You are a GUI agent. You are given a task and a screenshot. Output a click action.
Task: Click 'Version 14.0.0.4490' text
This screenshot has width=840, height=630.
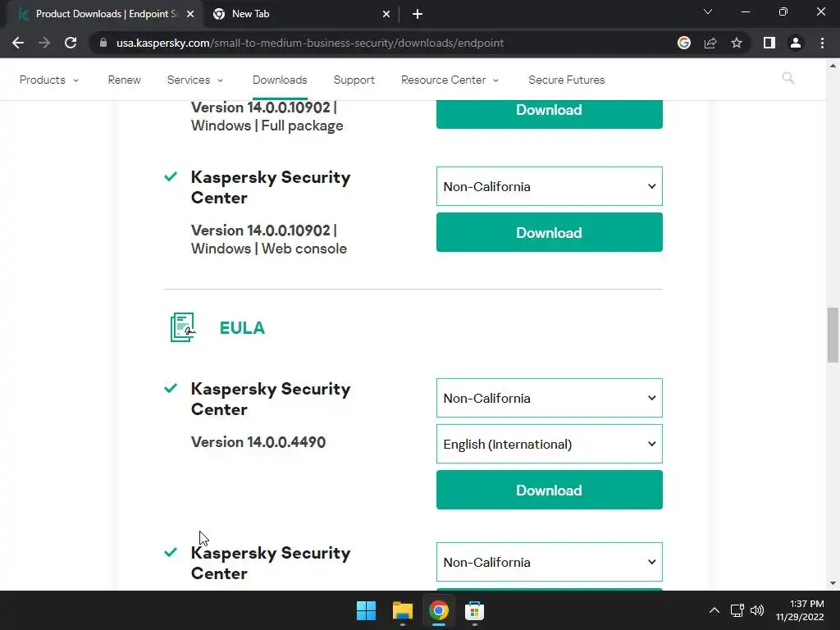[258, 442]
